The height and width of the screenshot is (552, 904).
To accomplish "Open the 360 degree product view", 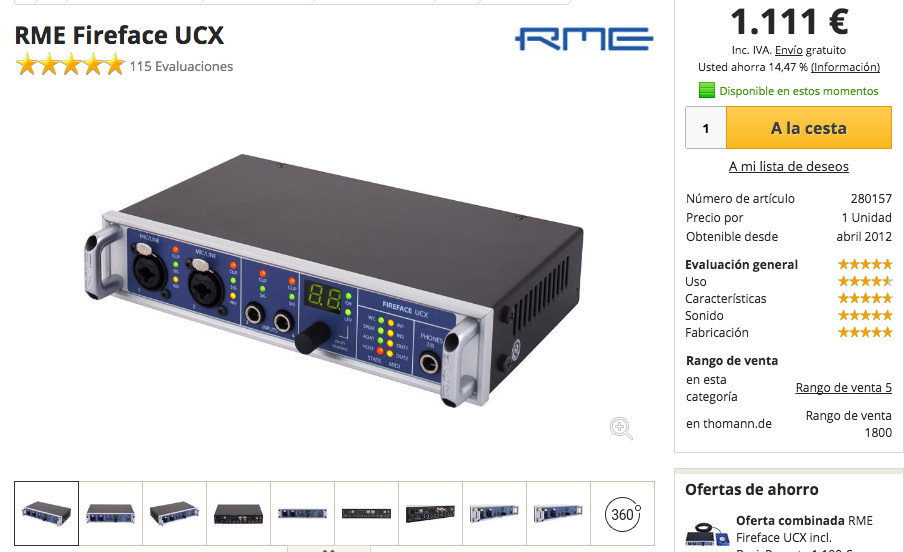I will tap(623, 513).
